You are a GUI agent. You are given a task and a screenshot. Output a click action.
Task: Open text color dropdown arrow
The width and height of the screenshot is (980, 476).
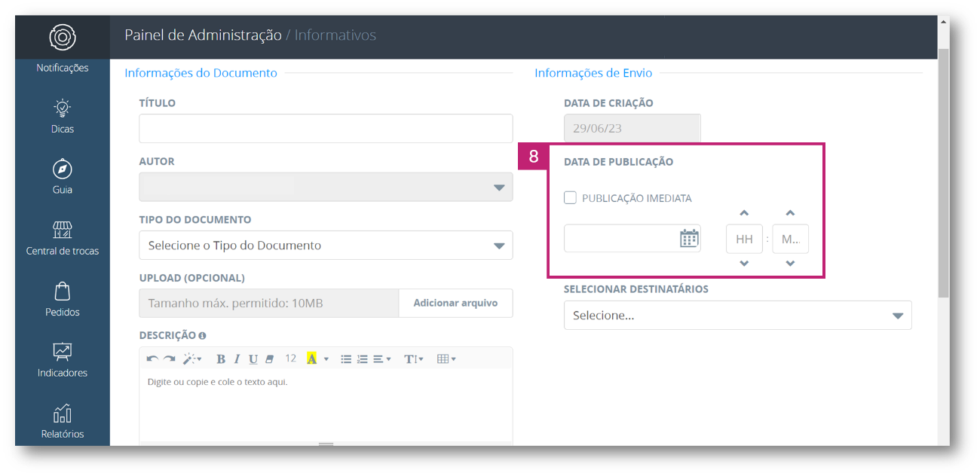pos(326,359)
